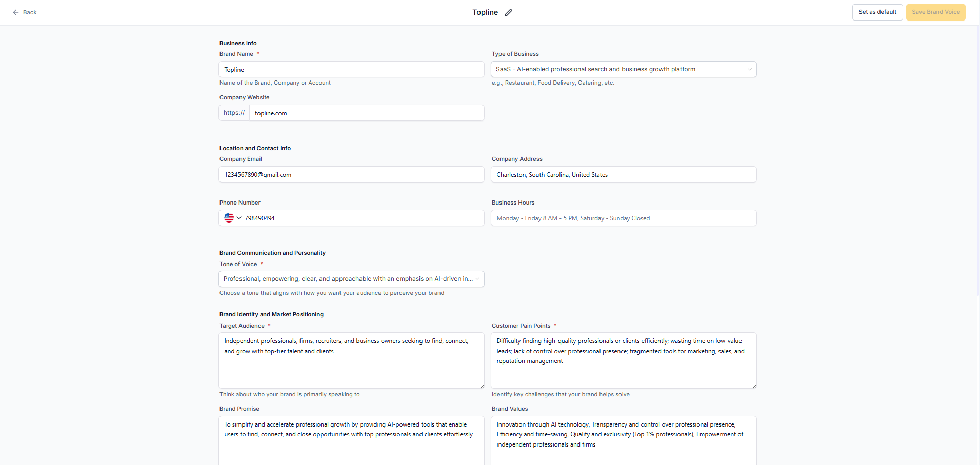Click the Save Brand Voice button
Screen dimensions: 980x465
point(936,12)
